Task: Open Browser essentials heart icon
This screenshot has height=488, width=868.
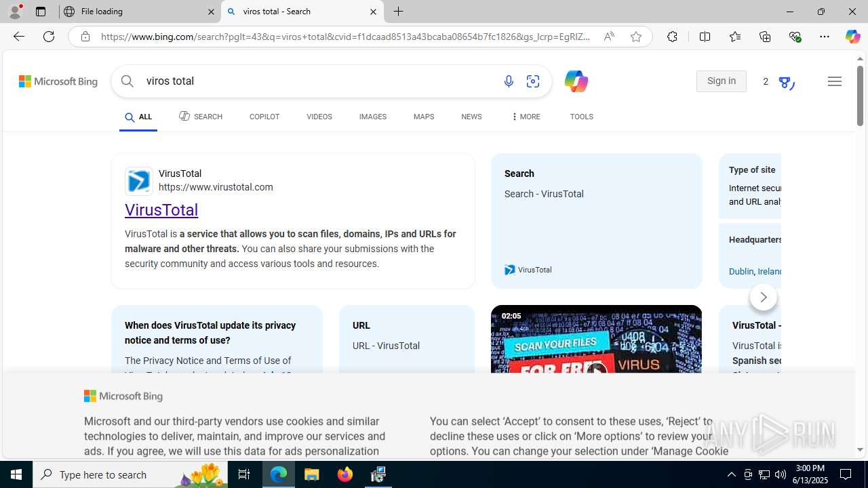Action: click(795, 37)
